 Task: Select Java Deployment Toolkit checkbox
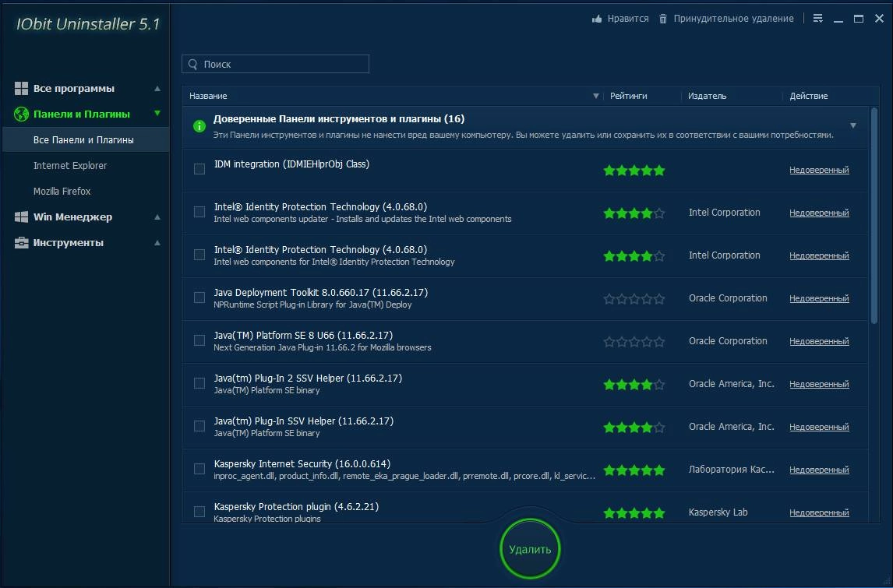point(199,298)
